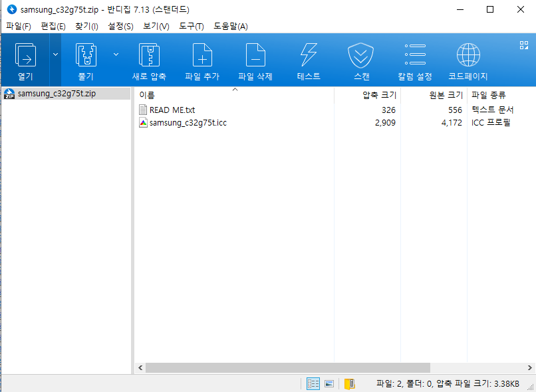Maximize the Bandizip window
Viewport: 536px width, 392px height.
point(490,9)
